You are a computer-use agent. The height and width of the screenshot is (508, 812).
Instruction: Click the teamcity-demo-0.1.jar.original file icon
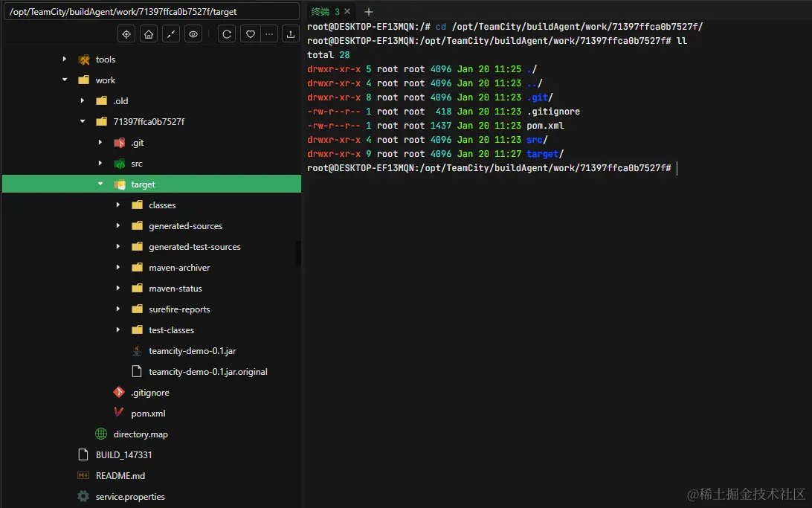click(137, 371)
